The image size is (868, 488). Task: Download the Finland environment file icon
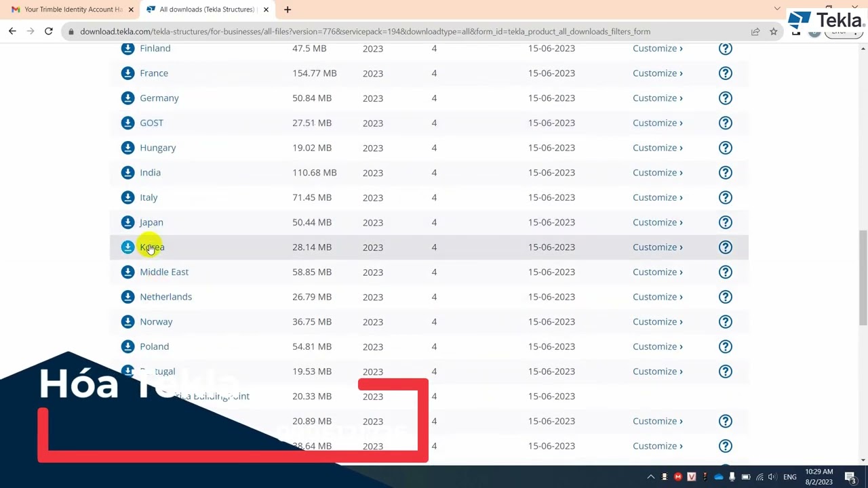127,48
